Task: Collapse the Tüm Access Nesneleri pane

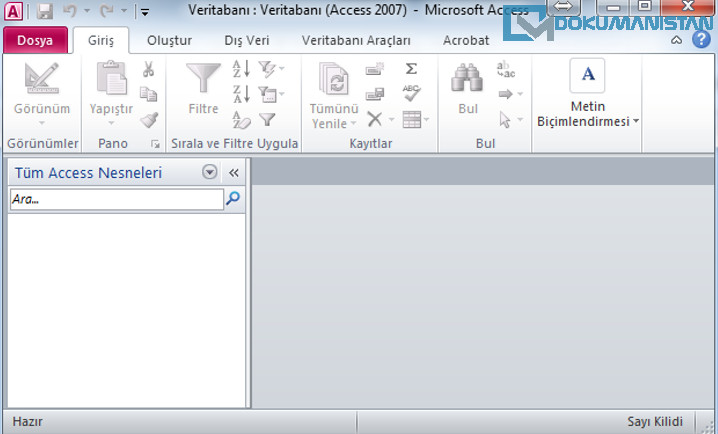Action: (234, 173)
